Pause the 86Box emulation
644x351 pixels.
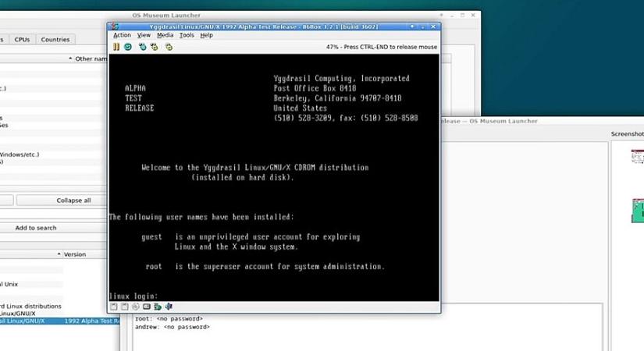(116, 47)
